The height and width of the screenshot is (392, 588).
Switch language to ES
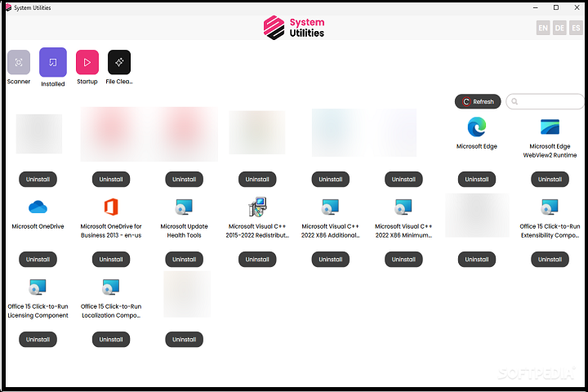tap(575, 28)
